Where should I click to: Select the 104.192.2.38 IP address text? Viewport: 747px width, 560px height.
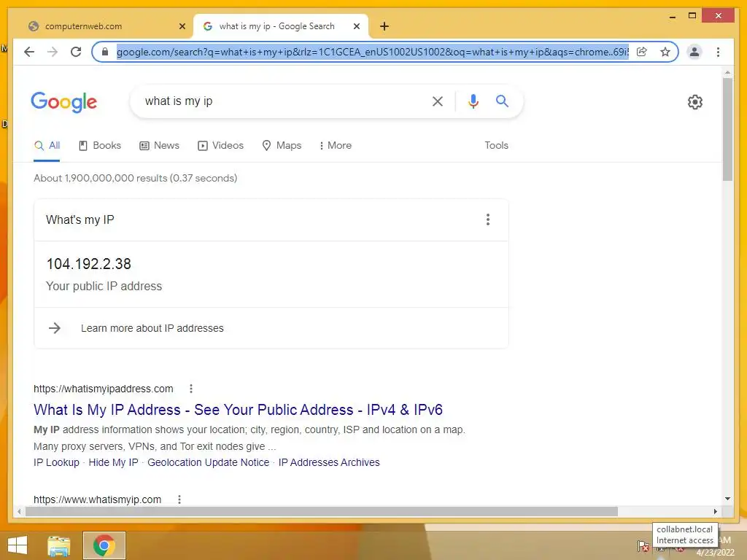(x=88, y=264)
